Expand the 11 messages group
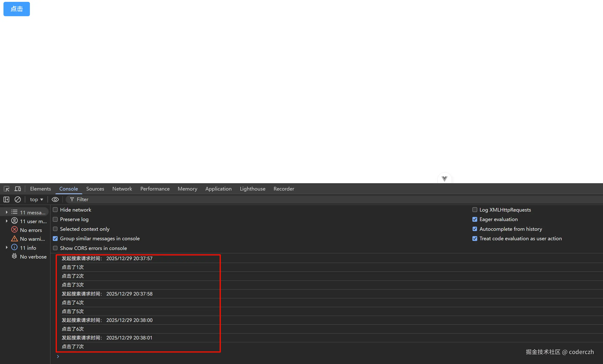Screen dimensions: 603x364 click(x=7, y=212)
